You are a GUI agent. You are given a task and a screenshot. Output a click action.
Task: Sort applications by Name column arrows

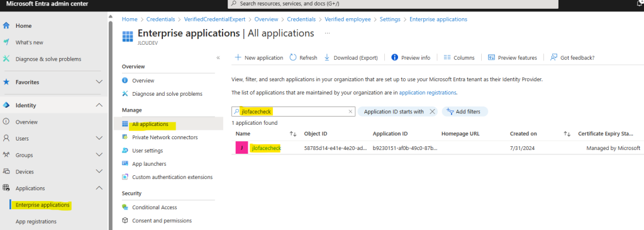click(293, 134)
